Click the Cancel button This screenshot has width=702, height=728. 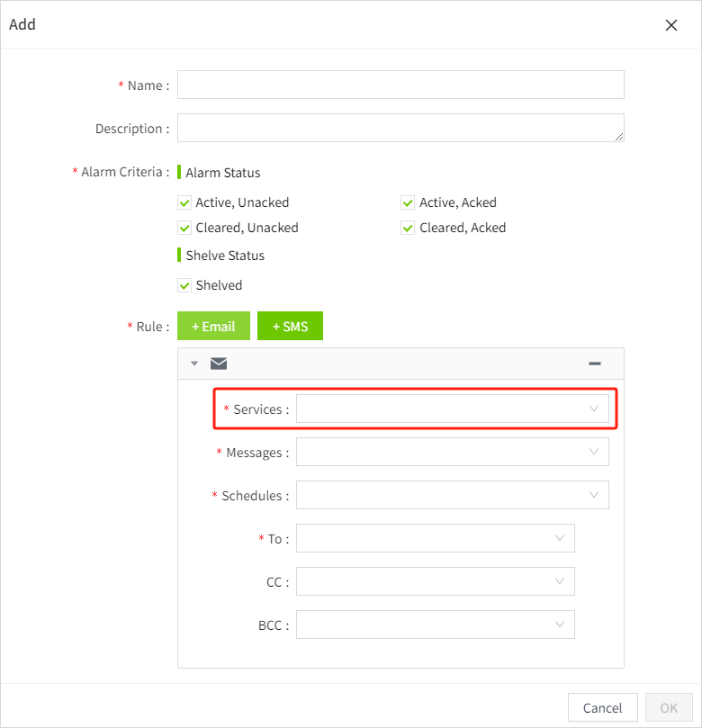point(602,708)
